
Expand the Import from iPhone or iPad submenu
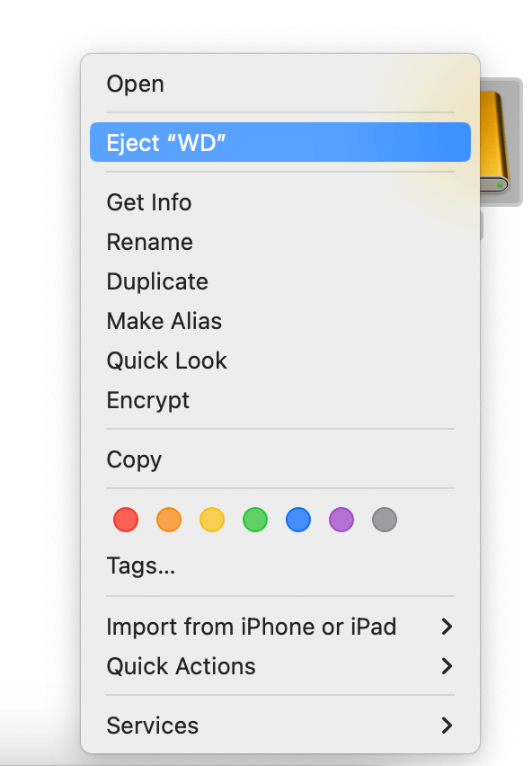pos(252,627)
